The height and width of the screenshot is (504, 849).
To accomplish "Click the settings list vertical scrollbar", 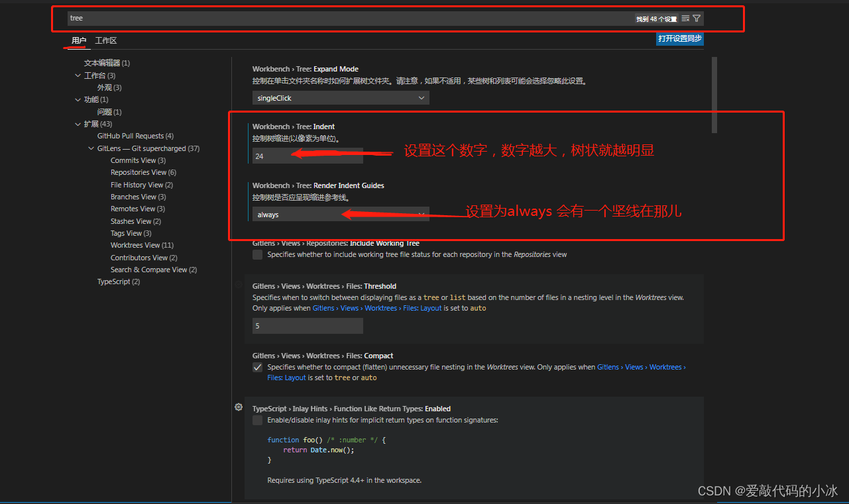I will (714, 95).
